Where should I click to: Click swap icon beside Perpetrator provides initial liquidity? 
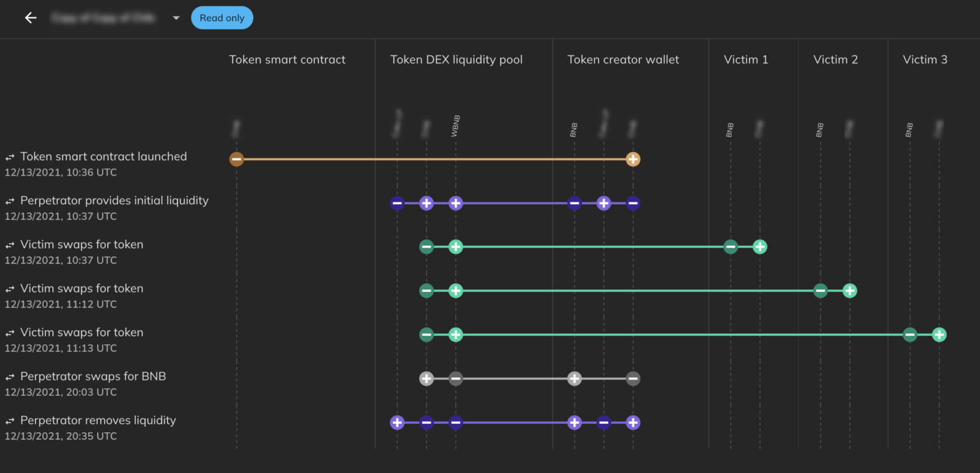[10, 201]
